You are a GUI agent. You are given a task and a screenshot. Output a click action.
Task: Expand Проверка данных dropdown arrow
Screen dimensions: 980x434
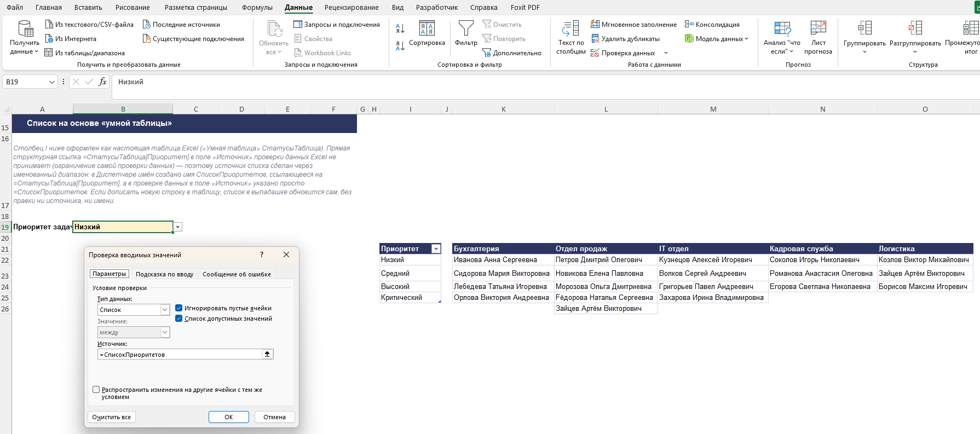(x=666, y=53)
